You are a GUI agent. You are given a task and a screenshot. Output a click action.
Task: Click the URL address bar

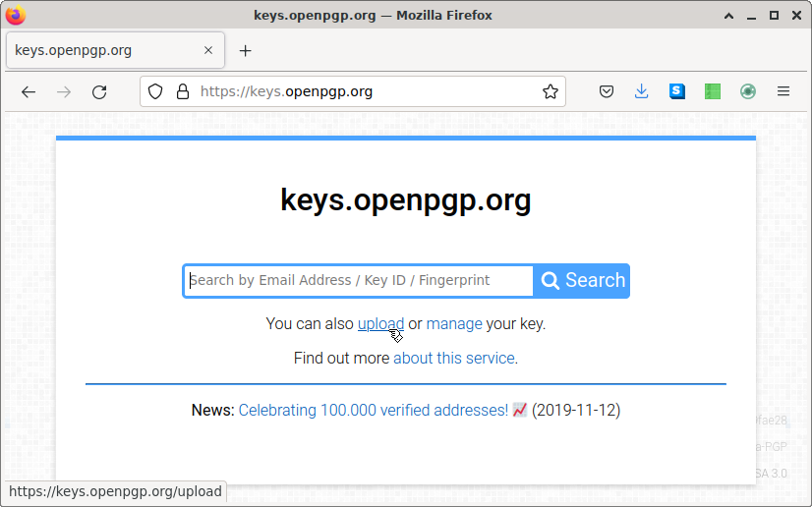point(364,91)
